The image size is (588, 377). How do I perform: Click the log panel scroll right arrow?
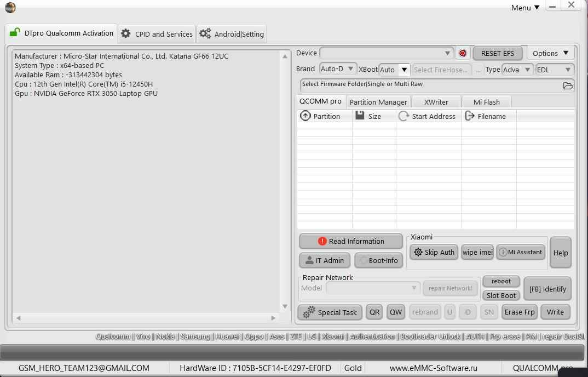(273, 318)
